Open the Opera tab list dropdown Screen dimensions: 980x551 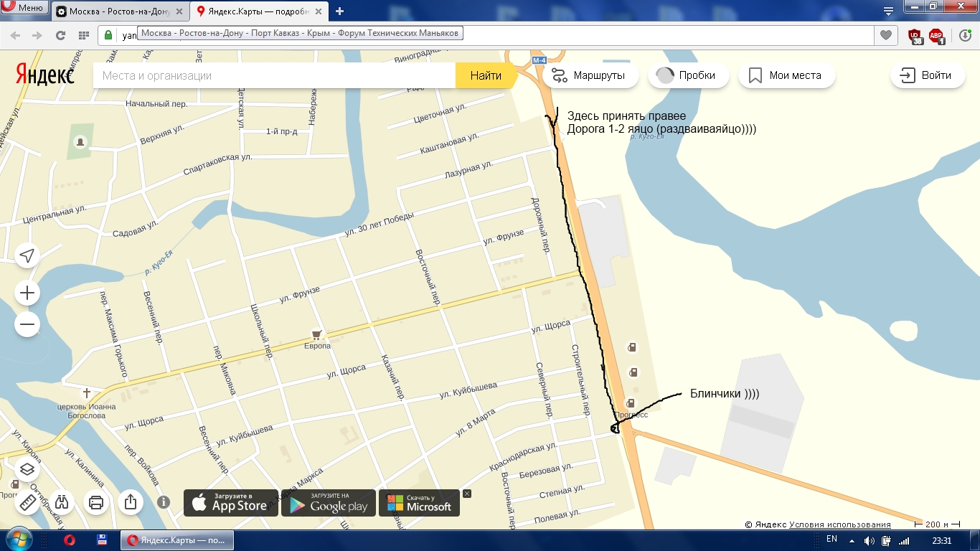coord(888,11)
